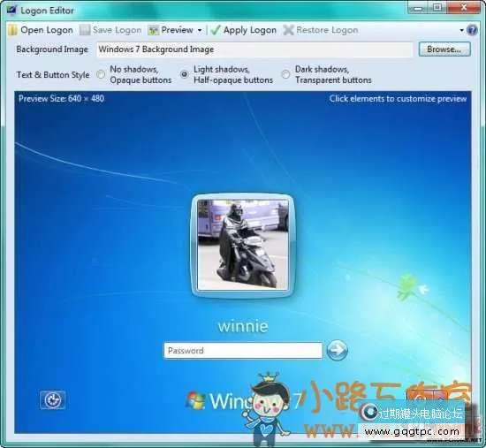The image size is (486, 448).
Task: Click the user account picture thumbnail
Action: [243, 245]
